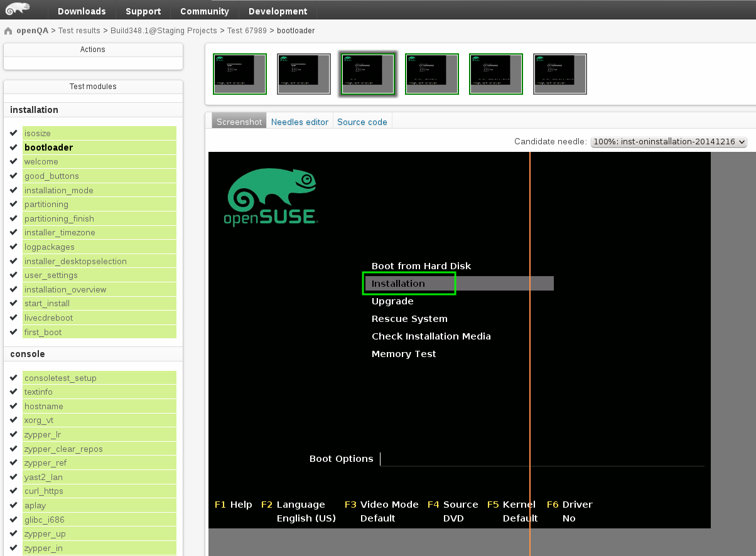Viewport: 756px width, 556px height.
Task: Open the installation_overview test module
Action: click(99, 289)
